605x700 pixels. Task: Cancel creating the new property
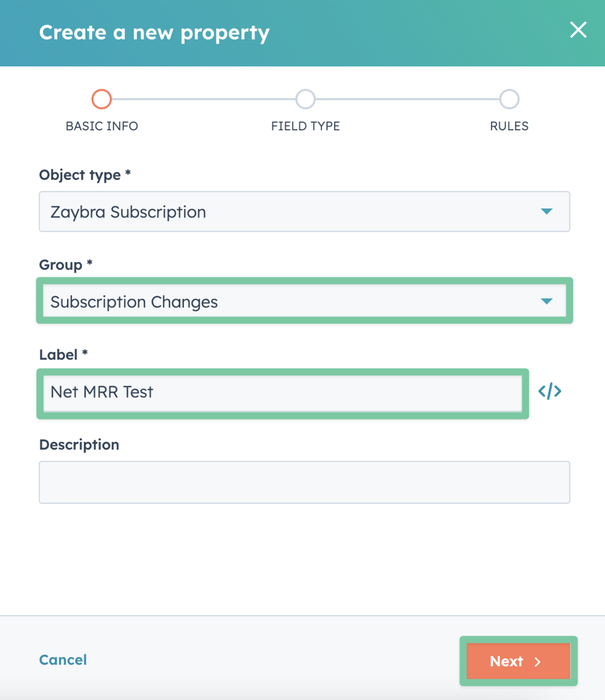point(62,660)
